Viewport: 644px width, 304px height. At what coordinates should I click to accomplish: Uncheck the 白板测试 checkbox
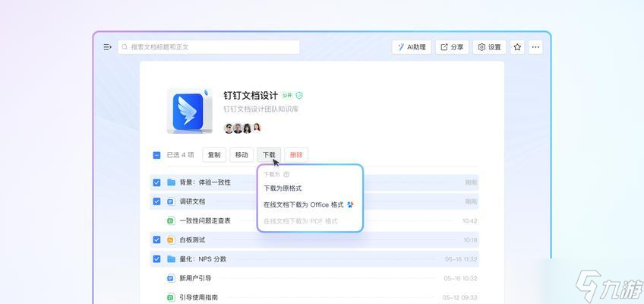pyautogui.click(x=156, y=240)
